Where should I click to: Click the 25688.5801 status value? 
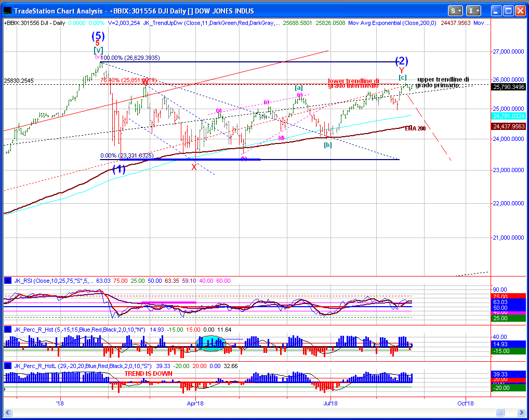click(297, 23)
